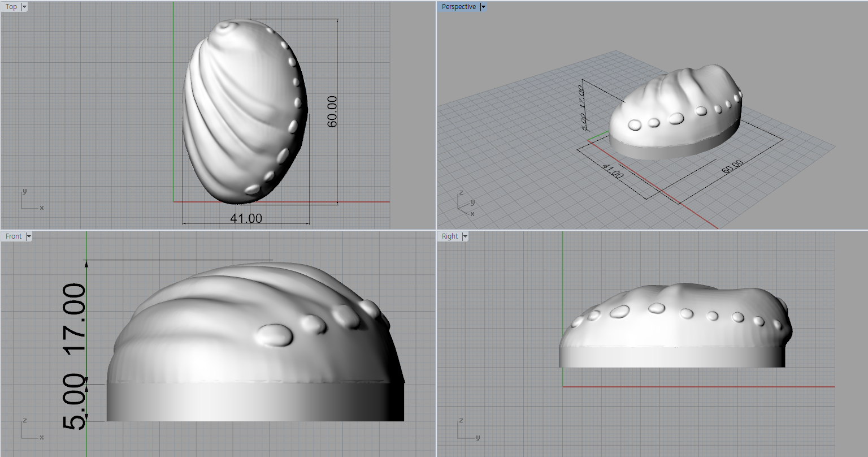Image resolution: width=868 pixels, height=457 pixels.
Task: Click the world axes icon in Top viewport
Action: (x=32, y=200)
